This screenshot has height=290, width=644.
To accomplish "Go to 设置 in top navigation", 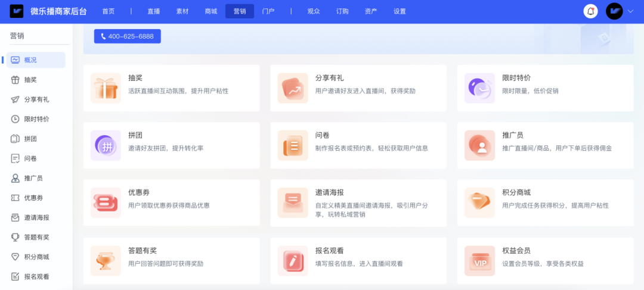I will tap(400, 11).
